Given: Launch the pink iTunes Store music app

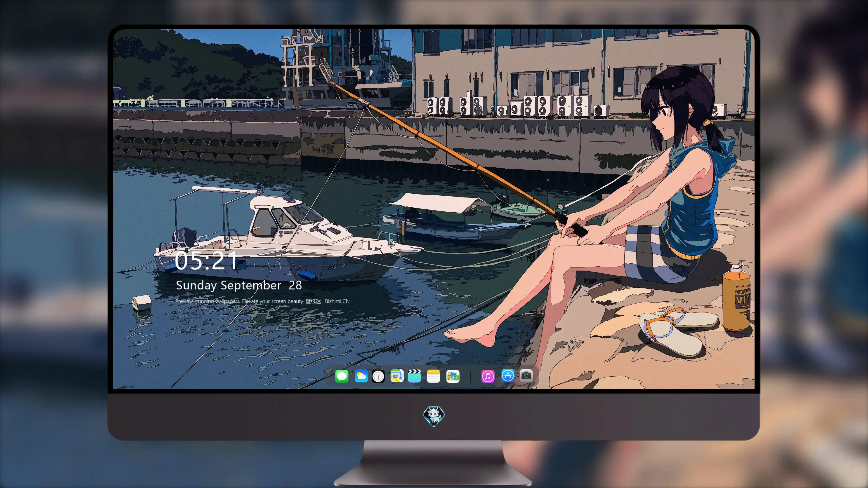Looking at the screenshot, I should point(488,376).
